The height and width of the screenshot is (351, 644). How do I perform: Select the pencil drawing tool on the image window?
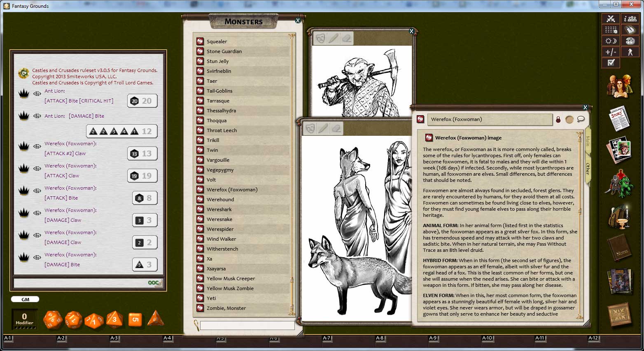323,128
